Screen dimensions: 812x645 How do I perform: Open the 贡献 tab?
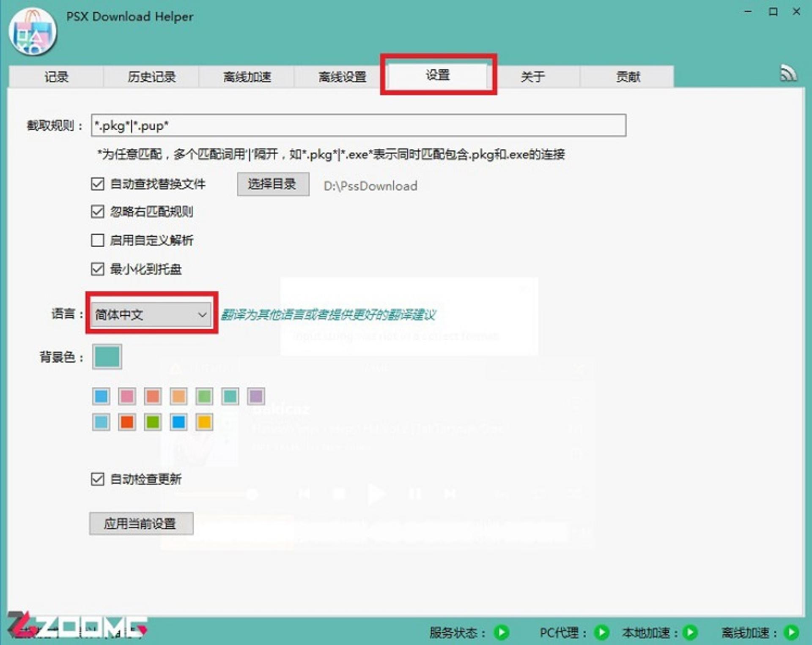[x=628, y=77]
